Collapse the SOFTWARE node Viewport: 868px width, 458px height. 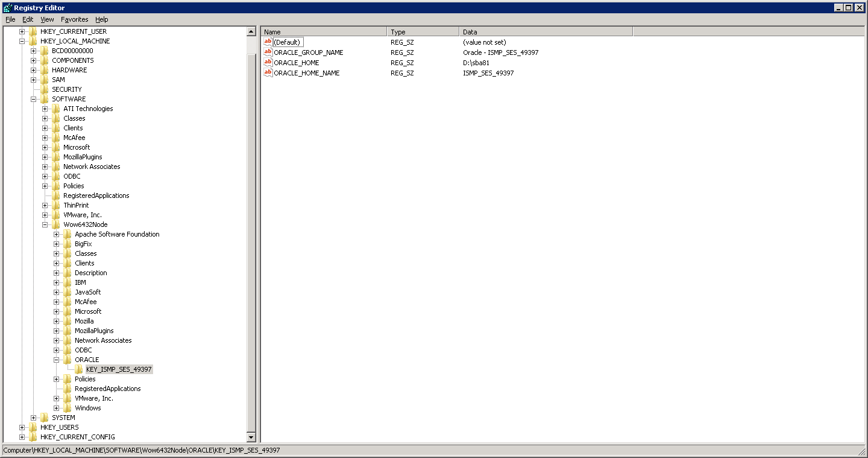click(x=34, y=99)
